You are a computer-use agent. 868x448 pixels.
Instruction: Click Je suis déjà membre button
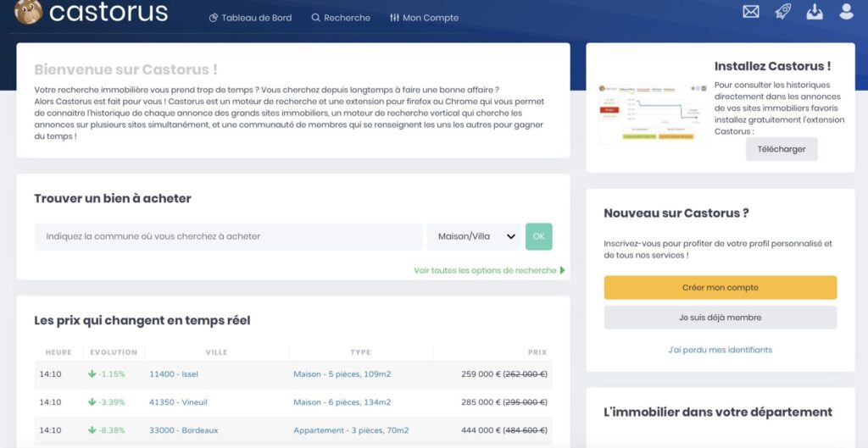(721, 318)
